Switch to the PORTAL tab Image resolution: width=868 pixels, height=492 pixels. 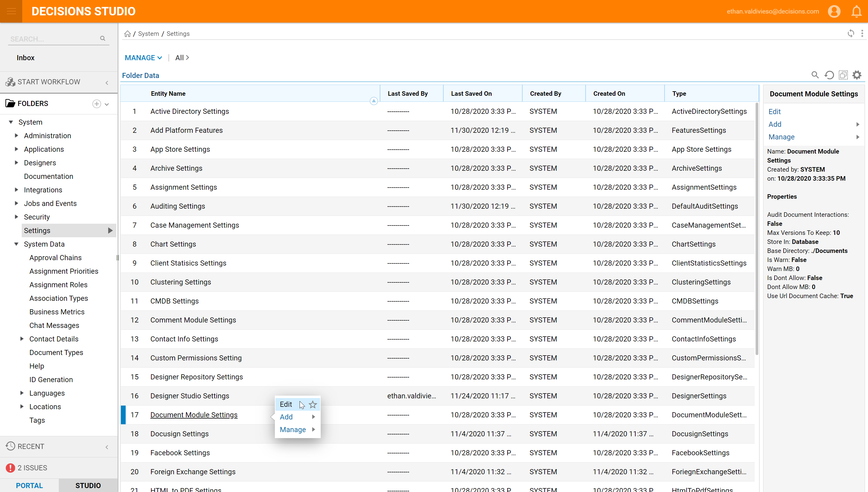coord(30,485)
